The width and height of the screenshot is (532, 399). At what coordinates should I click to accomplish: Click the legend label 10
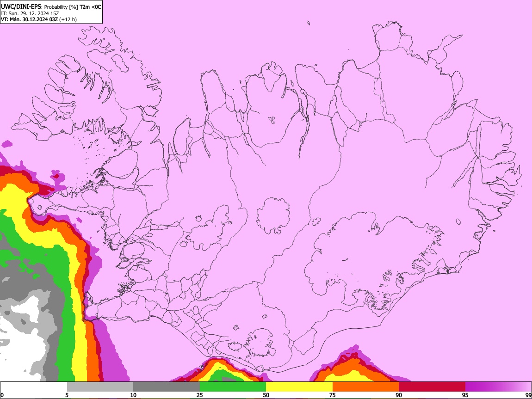[133, 395]
